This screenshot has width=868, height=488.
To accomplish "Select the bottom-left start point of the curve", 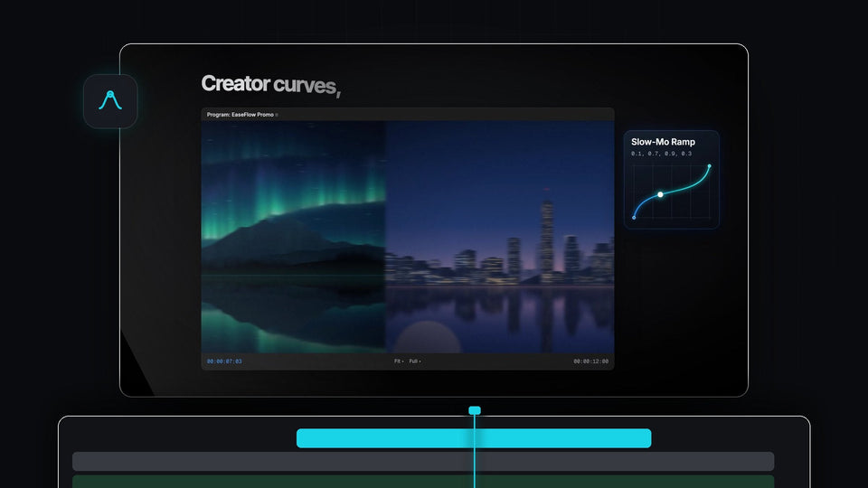I will pos(634,218).
